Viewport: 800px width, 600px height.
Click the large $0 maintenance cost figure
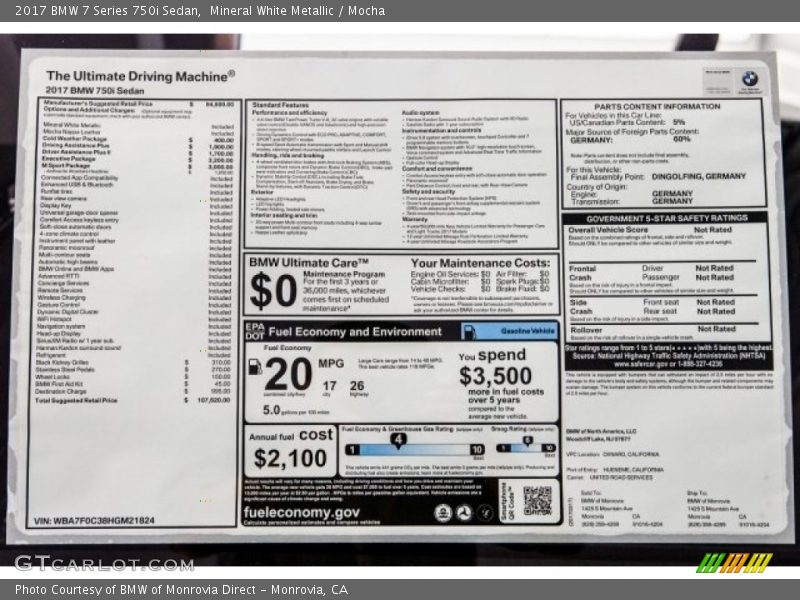[273, 291]
